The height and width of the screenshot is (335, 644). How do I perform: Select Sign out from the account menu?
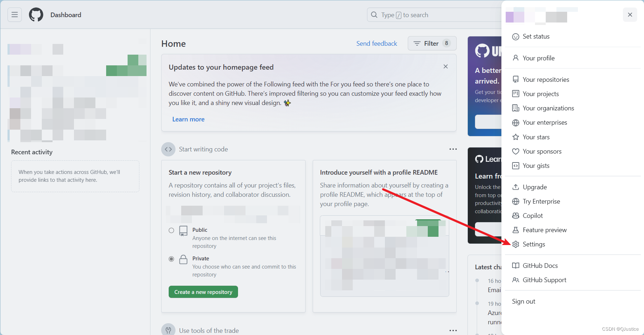[x=524, y=301]
